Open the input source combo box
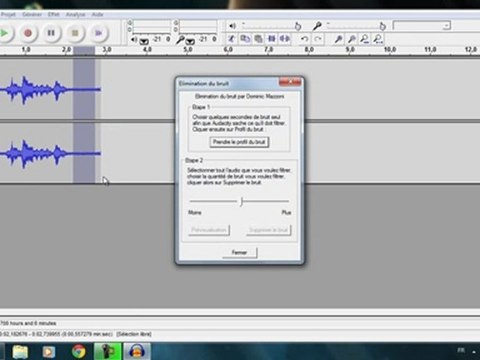 click(x=422, y=26)
